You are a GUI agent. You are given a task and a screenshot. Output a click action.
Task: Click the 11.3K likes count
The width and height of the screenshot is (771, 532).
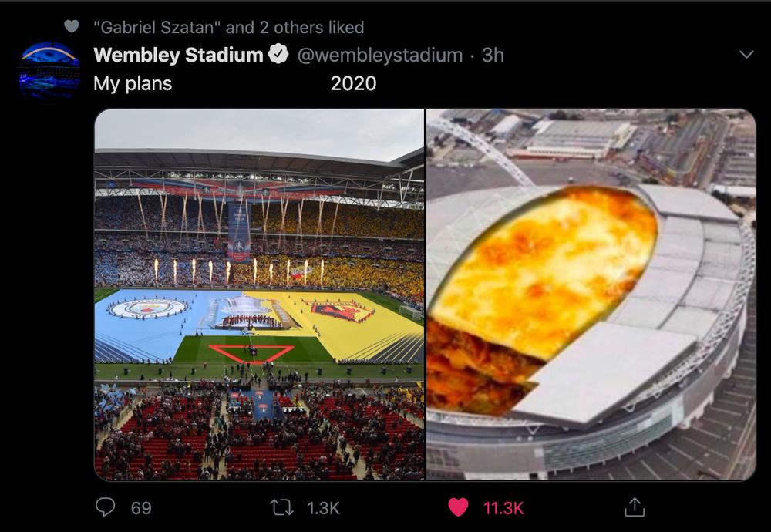point(503,508)
